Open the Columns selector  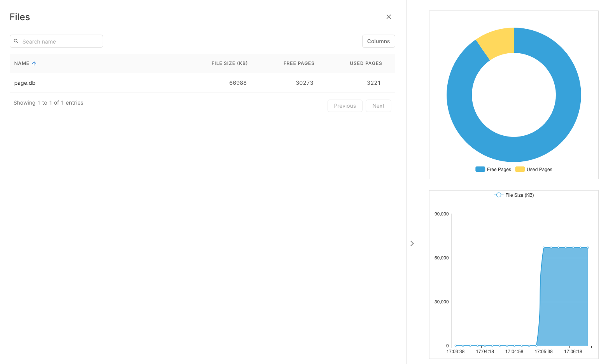coord(378,41)
